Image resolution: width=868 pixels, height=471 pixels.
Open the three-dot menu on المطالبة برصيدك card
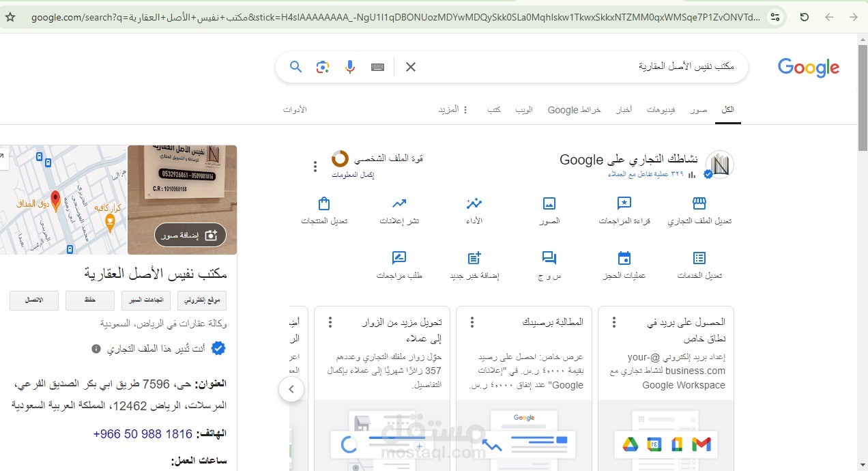click(x=472, y=322)
